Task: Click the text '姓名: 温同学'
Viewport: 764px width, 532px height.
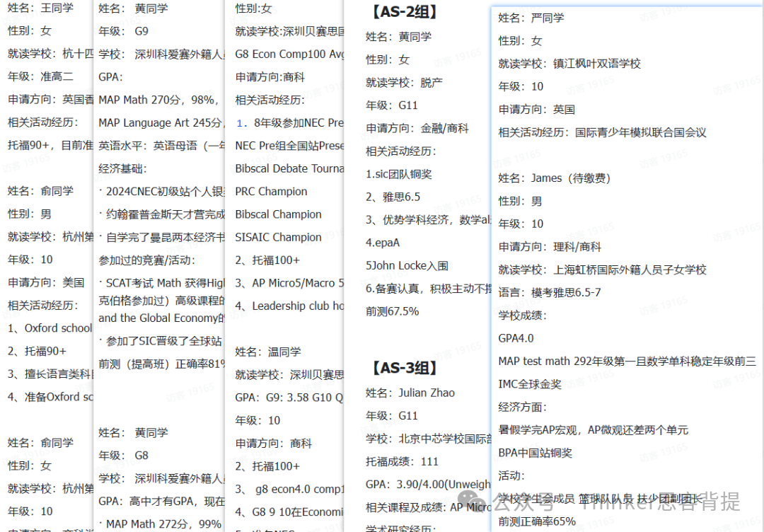Action: 268,352
